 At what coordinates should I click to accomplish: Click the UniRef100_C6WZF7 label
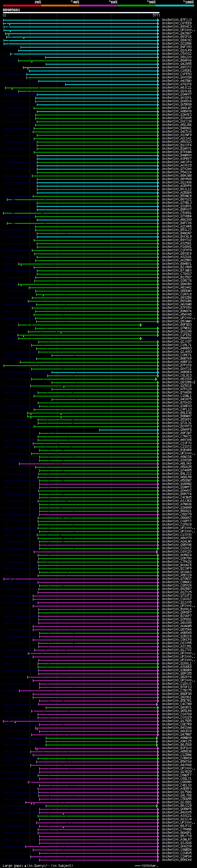tap(177, 775)
